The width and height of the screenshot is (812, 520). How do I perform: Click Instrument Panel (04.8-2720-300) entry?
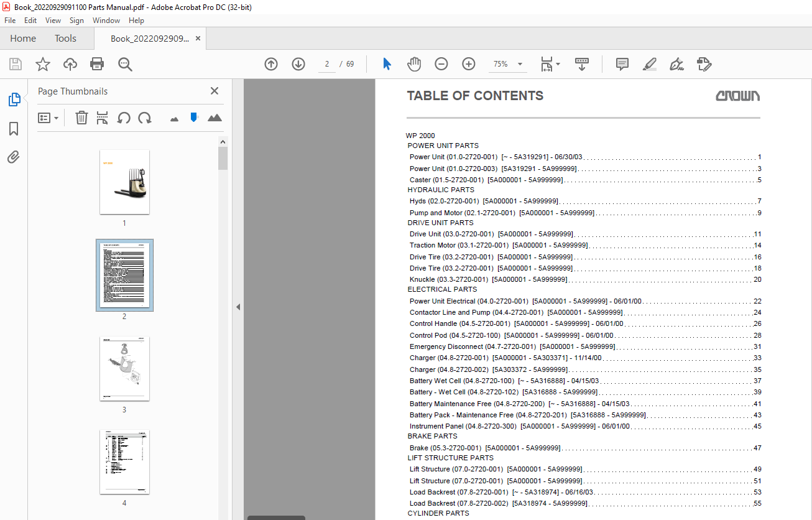585,426
